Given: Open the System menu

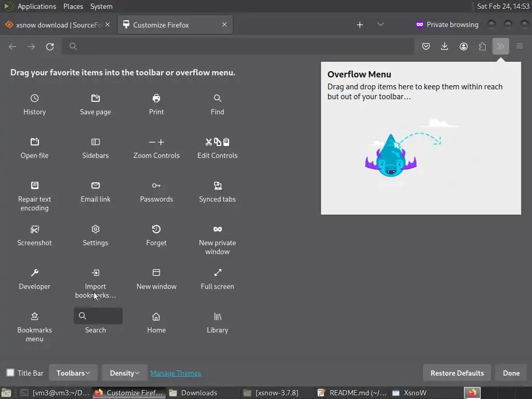Looking at the screenshot, I should (x=101, y=6).
